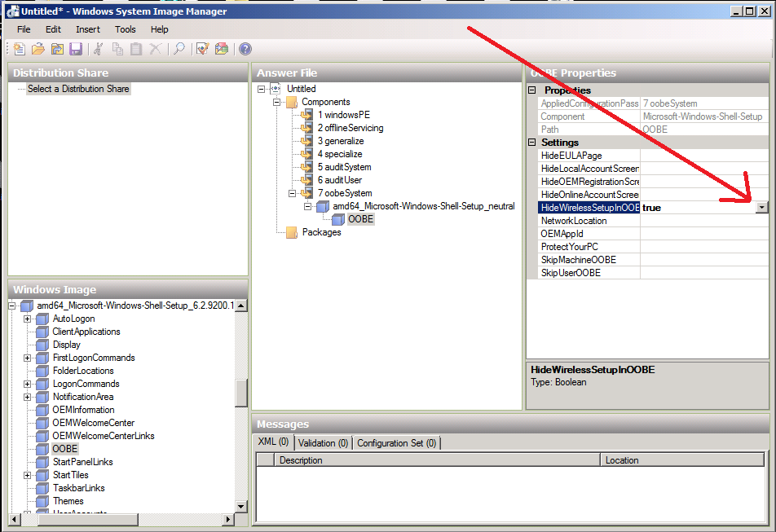Click the OEMInformation component cube icon
Image resolution: width=776 pixels, height=532 pixels.
[42, 411]
